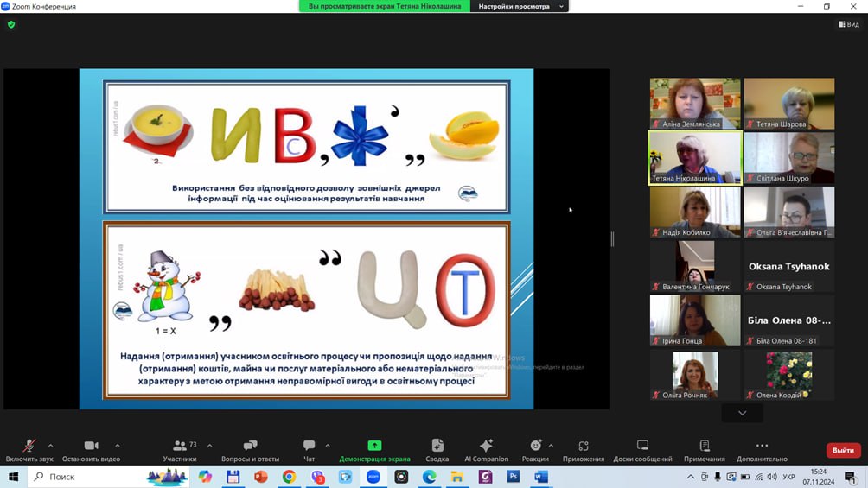Open Реакции reactions menu
This screenshot has width=868, height=488.
coord(535,450)
